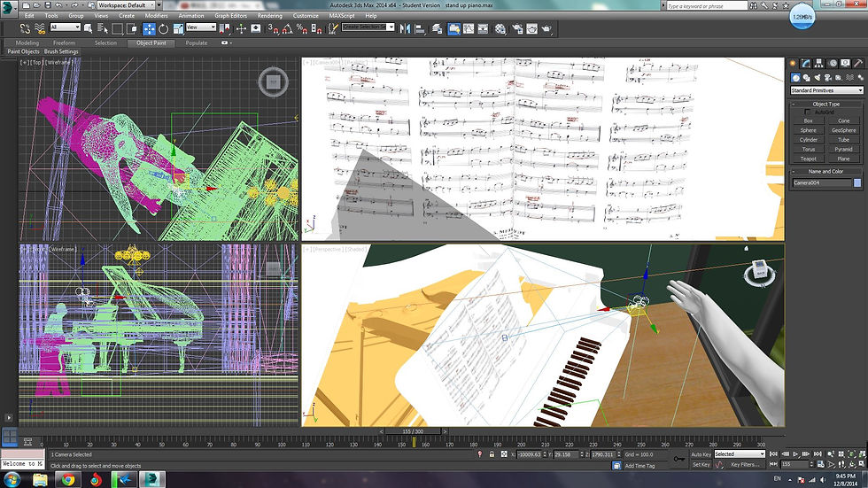Switch to the Freeform ribbon tab
868x488 pixels.
64,43
